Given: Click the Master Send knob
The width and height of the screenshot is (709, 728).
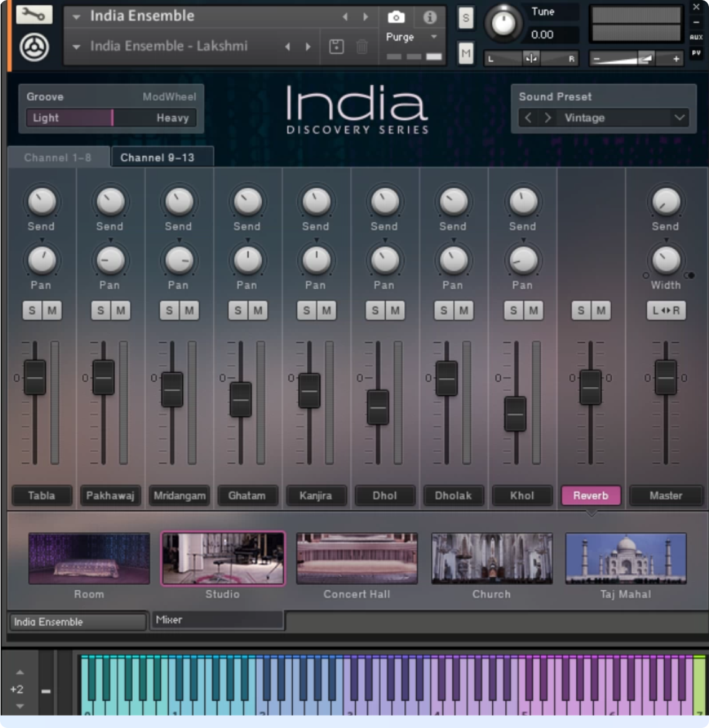Looking at the screenshot, I should click(666, 201).
